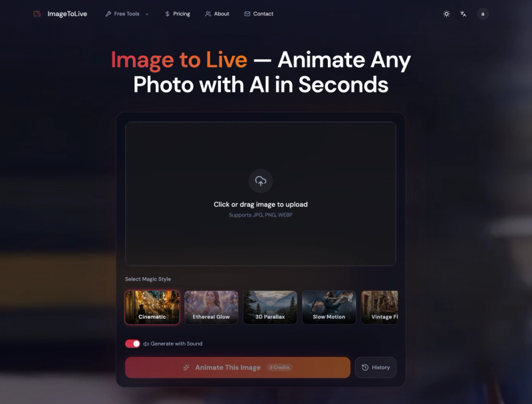Select the 3D Parallax magic style
This screenshot has height=404, width=532.
(x=270, y=306)
